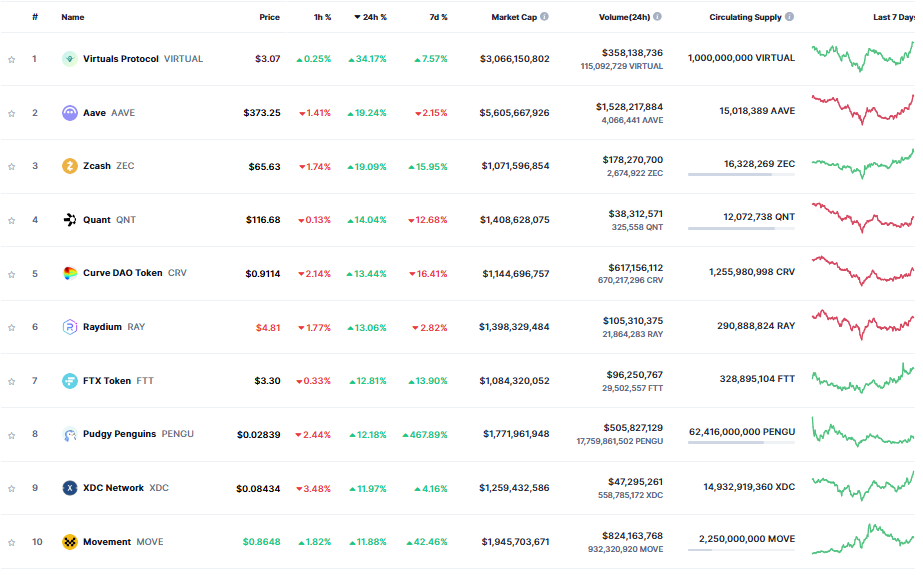Click the Aave market cap $5,605,667,926
This screenshot has width=923, height=575.
coord(514,113)
